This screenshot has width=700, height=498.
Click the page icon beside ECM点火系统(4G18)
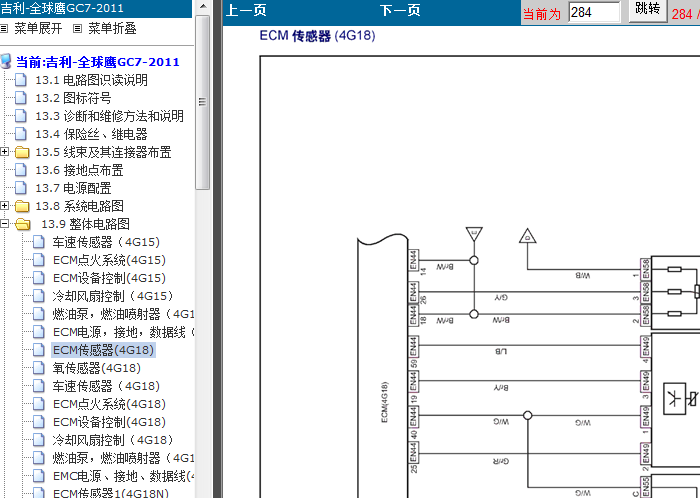(x=39, y=404)
